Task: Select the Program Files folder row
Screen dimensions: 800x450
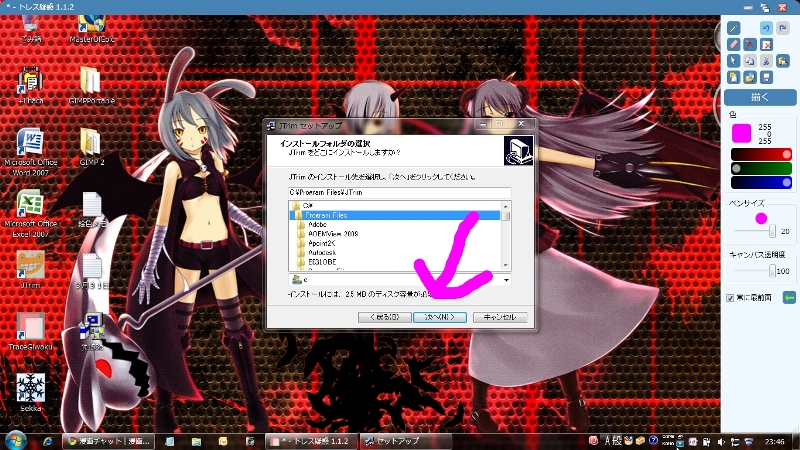Action: [x=394, y=215]
